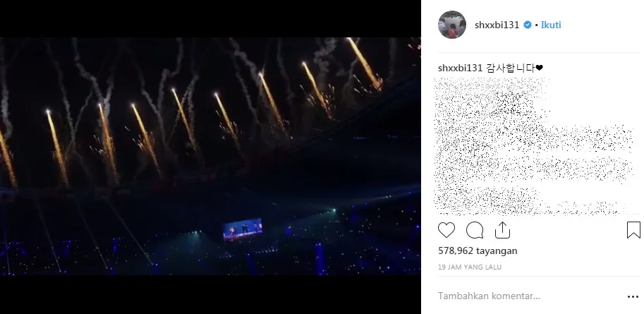Click the verified badge next to shxxbi131
This screenshot has height=314, width=644.
pyautogui.click(x=528, y=25)
